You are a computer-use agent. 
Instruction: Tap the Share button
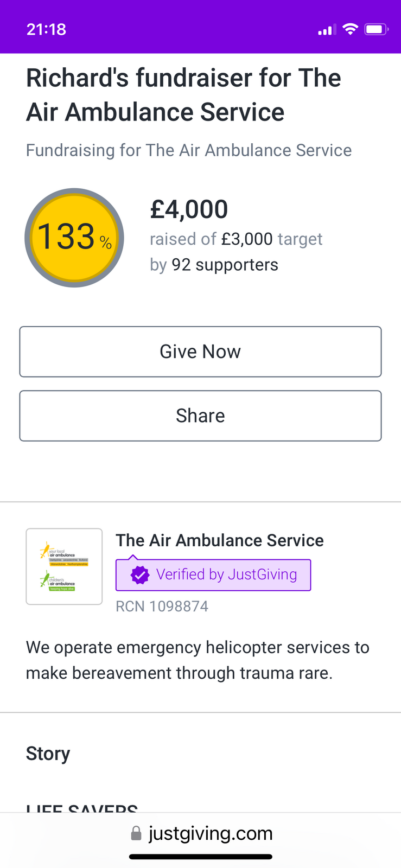pyautogui.click(x=200, y=416)
